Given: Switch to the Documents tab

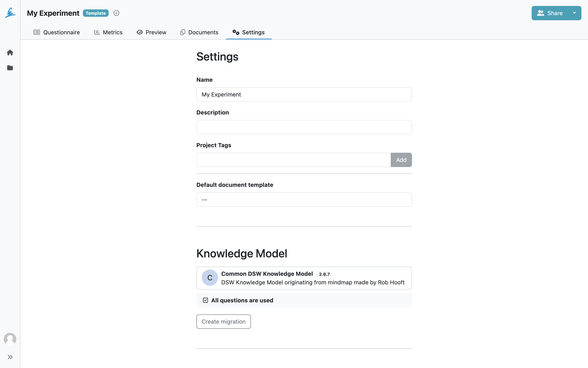Looking at the screenshot, I should click(x=199, y=32).
